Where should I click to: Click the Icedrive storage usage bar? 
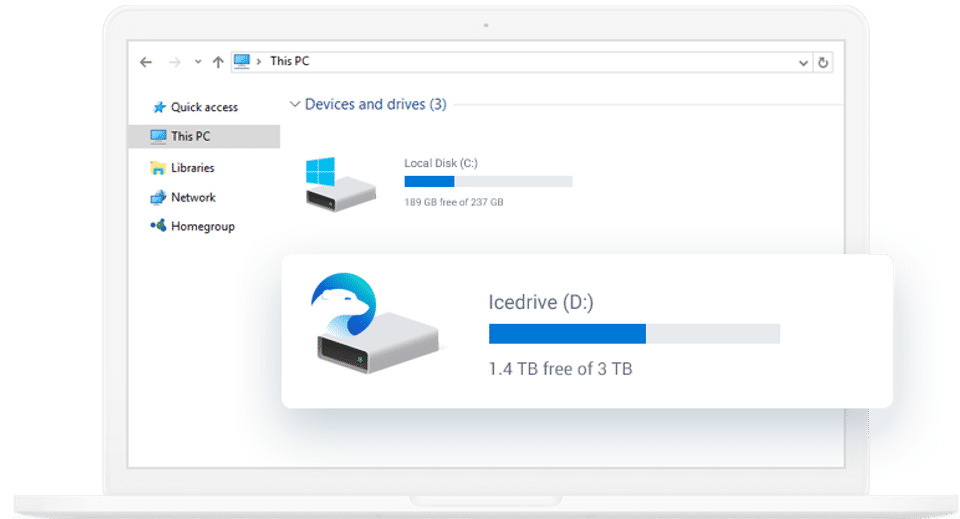tap(634, 334)
